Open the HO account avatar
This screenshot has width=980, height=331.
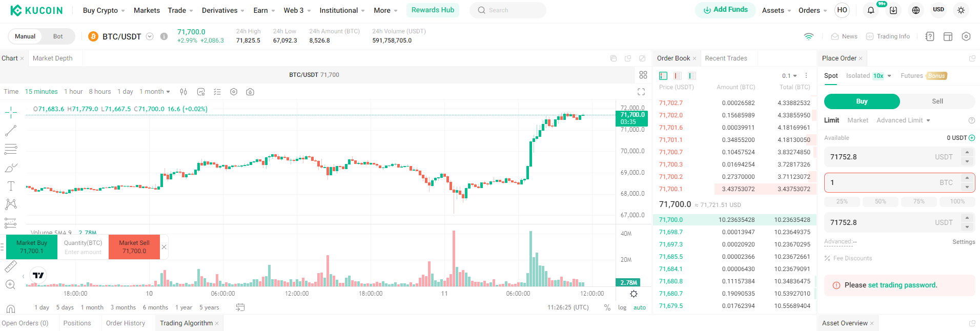click(842, 10)
